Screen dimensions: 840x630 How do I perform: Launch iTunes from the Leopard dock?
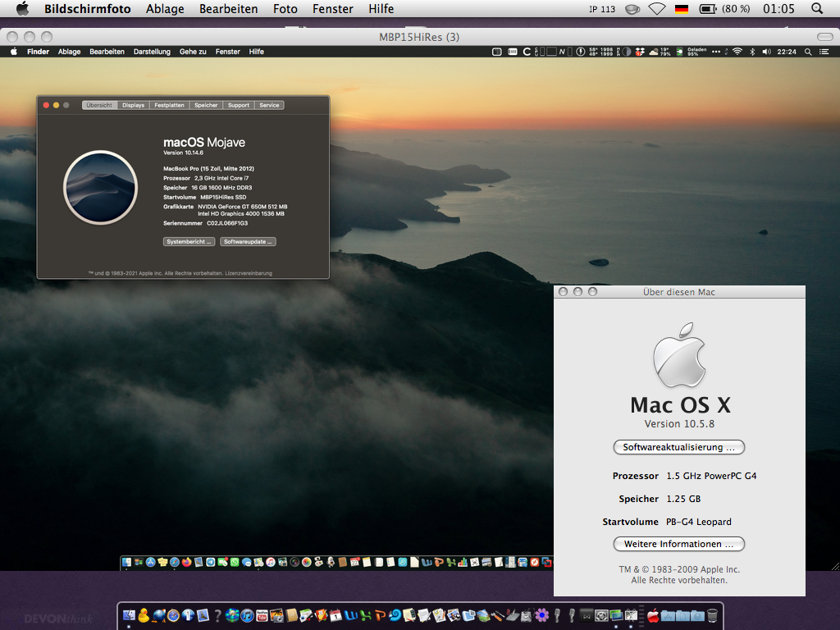pos(247,615)
